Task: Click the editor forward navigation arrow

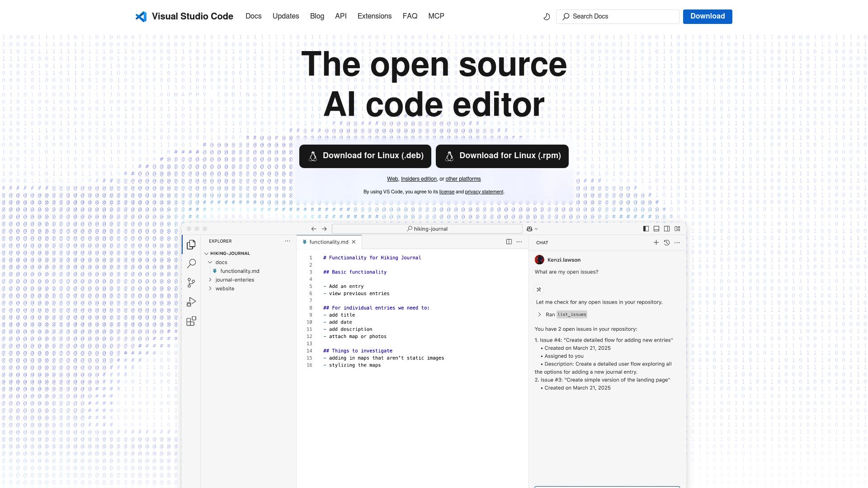Action: (x=324, y=229)
